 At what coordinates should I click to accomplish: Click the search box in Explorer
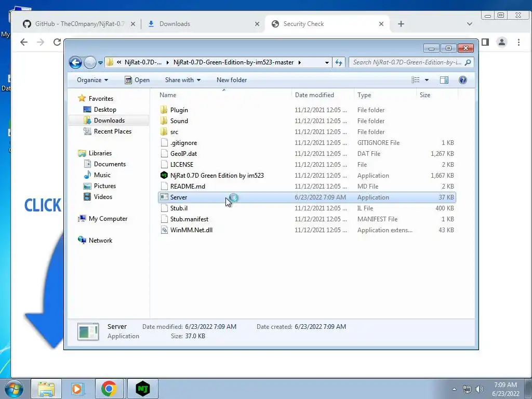(411, 62)
